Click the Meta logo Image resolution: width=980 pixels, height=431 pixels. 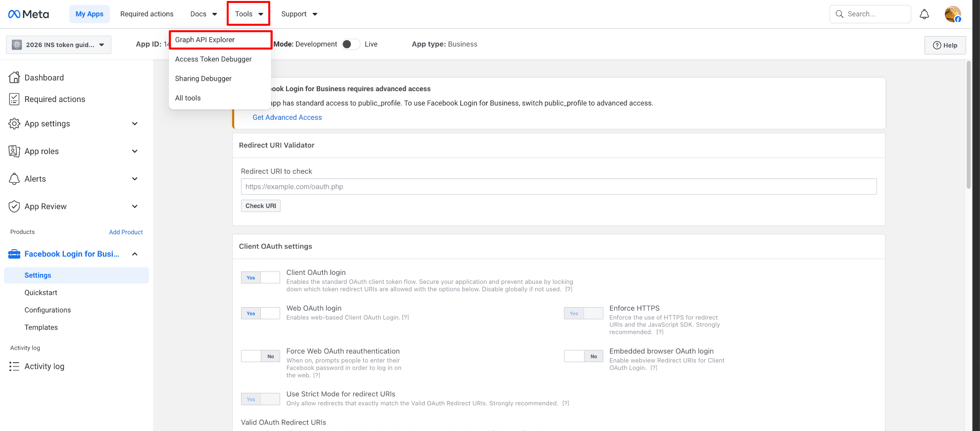click(x=28, y=14)
